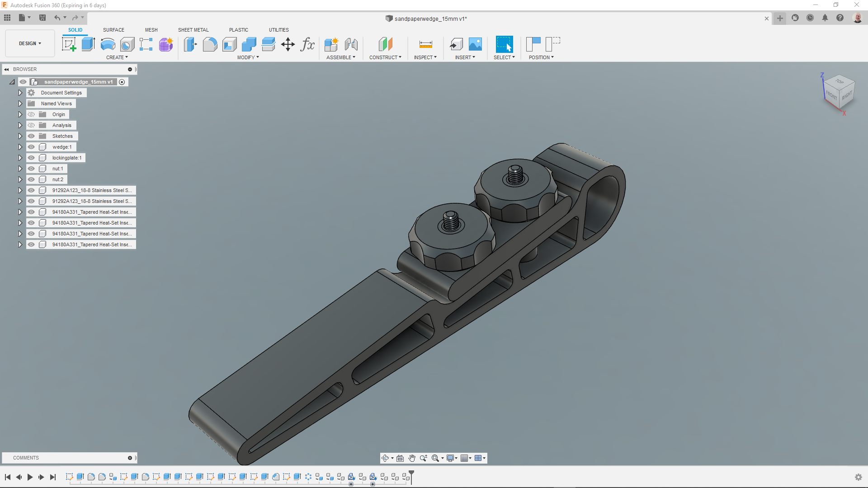Toggle visibility of Origin folder
868x488 pixels.
point(31,114)
